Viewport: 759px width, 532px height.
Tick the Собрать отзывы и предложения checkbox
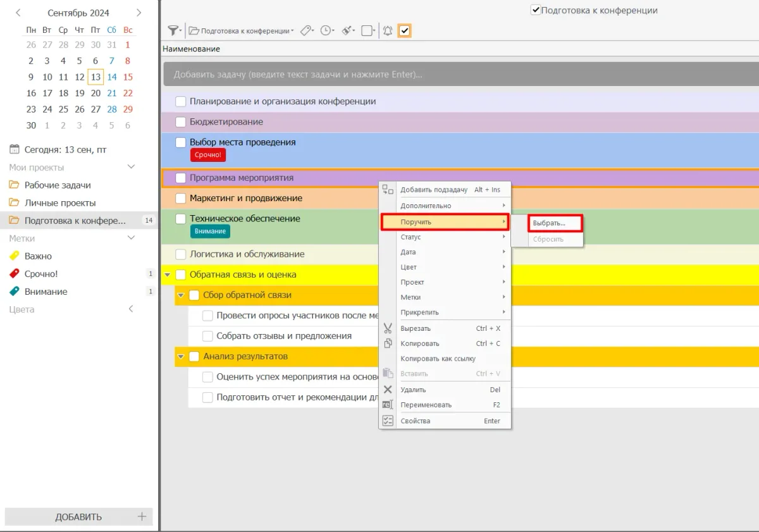click(207, 336)
